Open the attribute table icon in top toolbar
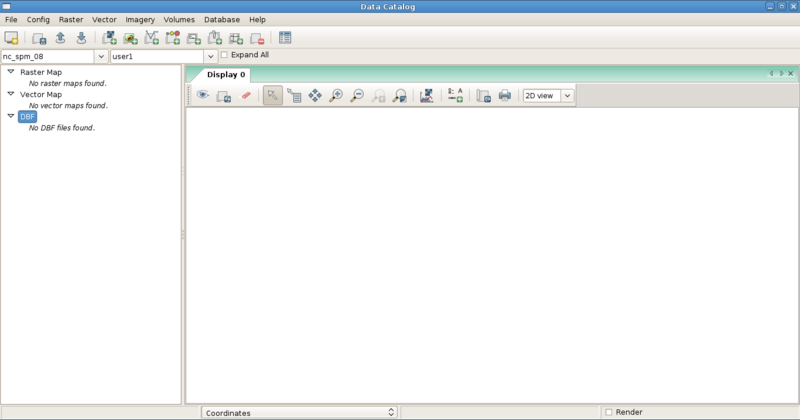Screen dimensions: 800x420 285,38
